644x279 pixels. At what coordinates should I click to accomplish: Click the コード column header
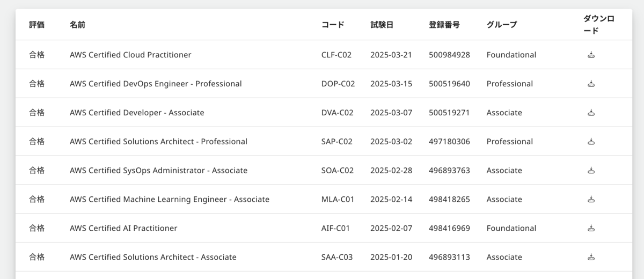tap(333, 25)
